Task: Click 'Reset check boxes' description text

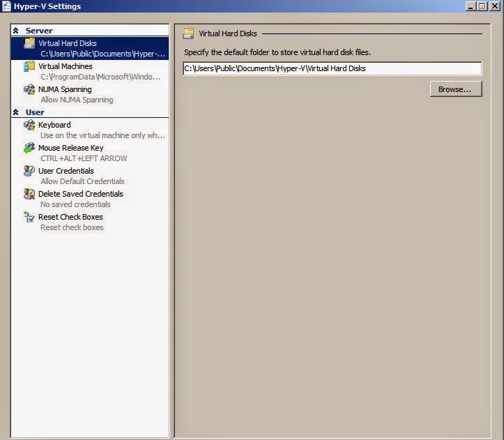Action: tap(72, 227)
